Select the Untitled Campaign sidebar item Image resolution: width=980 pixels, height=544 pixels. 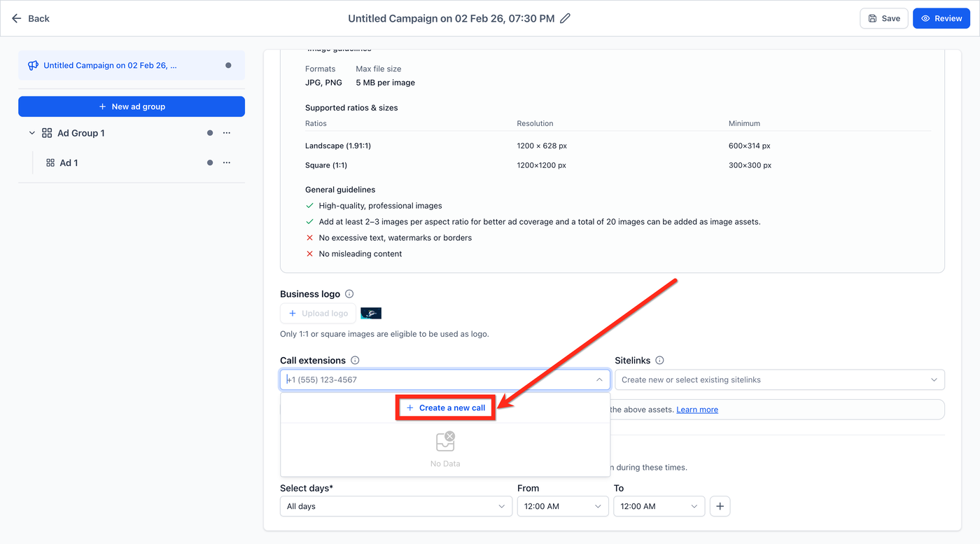pos(110,65)
